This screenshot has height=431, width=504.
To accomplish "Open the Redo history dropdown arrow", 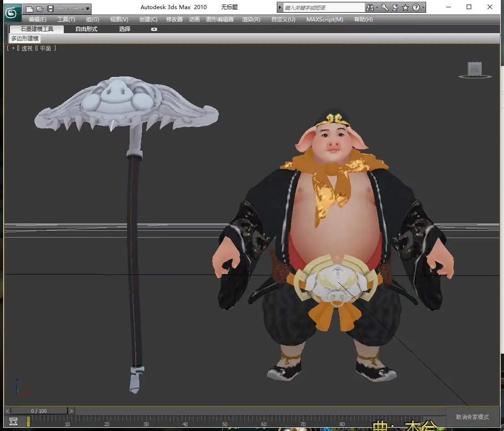I will [82, 9].
